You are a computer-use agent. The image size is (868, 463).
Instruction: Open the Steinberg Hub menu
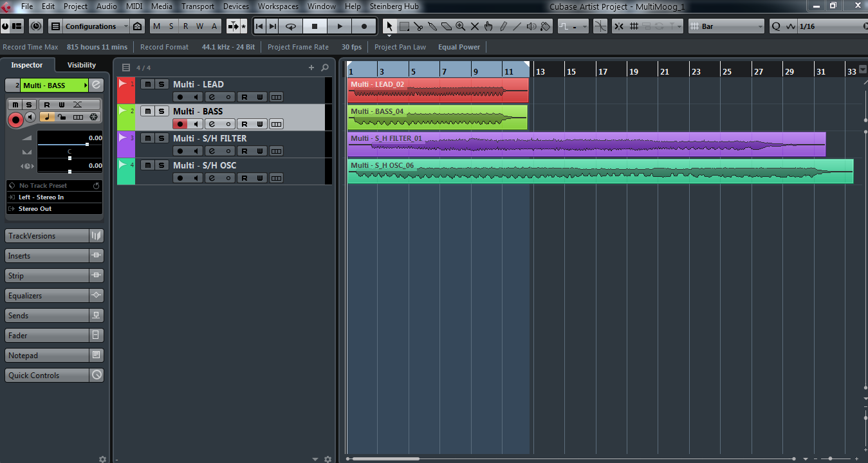[394, 6]
